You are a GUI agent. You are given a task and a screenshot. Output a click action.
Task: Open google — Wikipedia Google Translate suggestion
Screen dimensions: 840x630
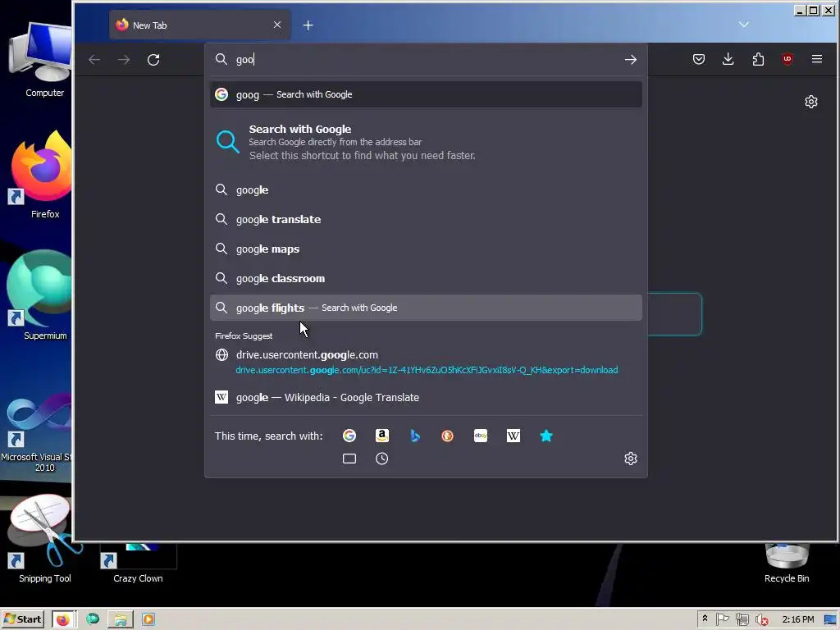coord(426,397)
